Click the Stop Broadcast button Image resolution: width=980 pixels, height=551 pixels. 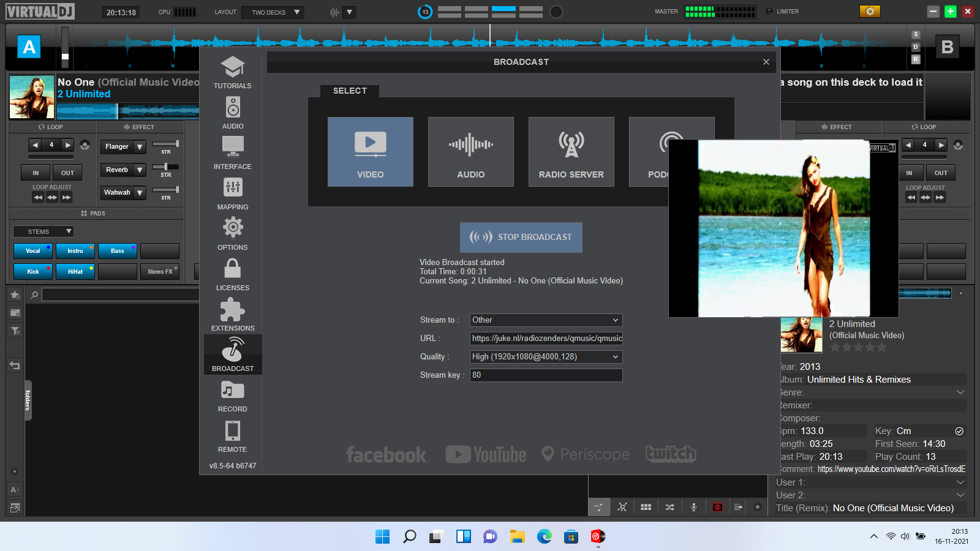click(521, 238)
